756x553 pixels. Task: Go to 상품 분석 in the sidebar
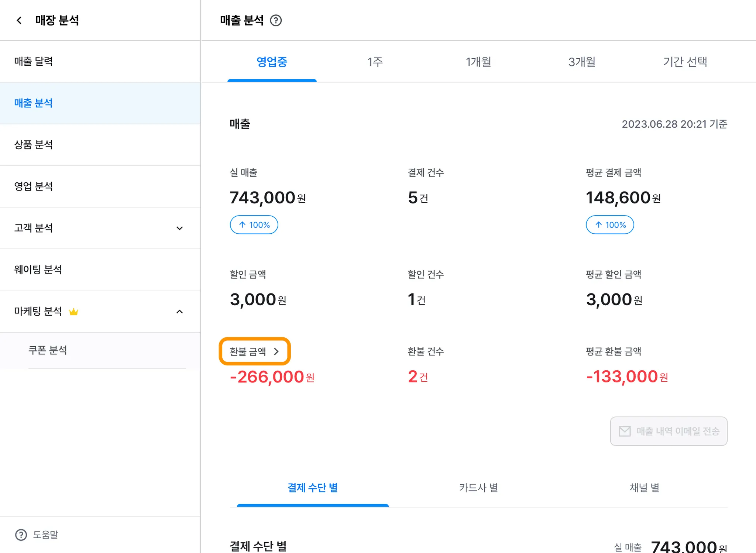(34, 145)
